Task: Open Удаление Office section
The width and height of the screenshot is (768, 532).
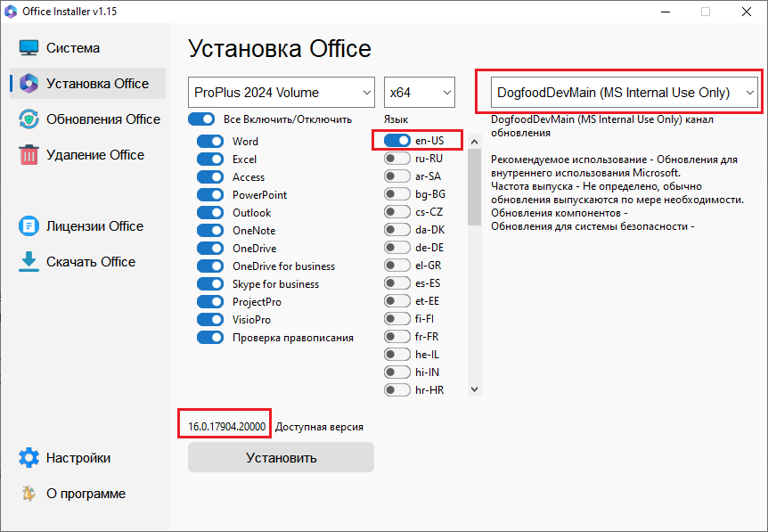Action: (87, 155)
